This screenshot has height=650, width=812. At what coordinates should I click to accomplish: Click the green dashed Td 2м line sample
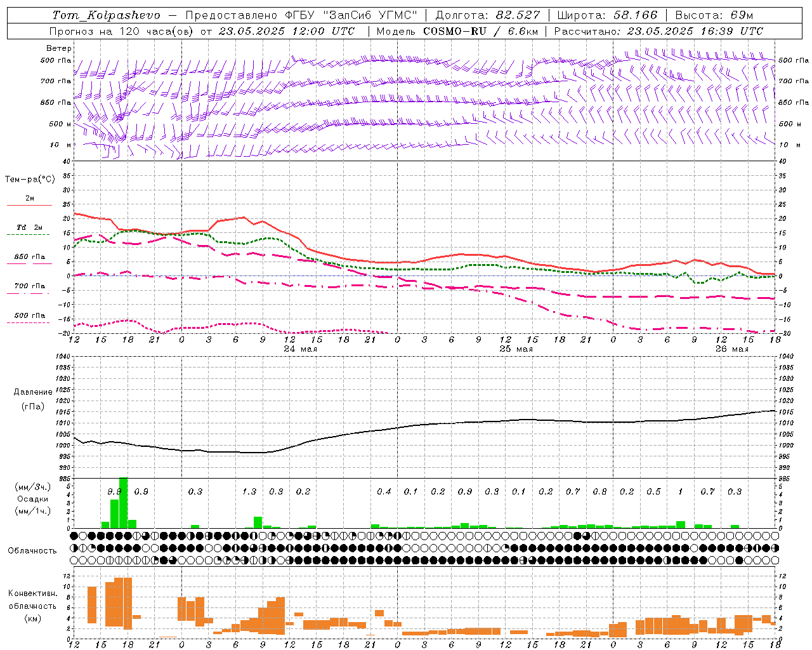pyautogui.click(x=30, y=234)
